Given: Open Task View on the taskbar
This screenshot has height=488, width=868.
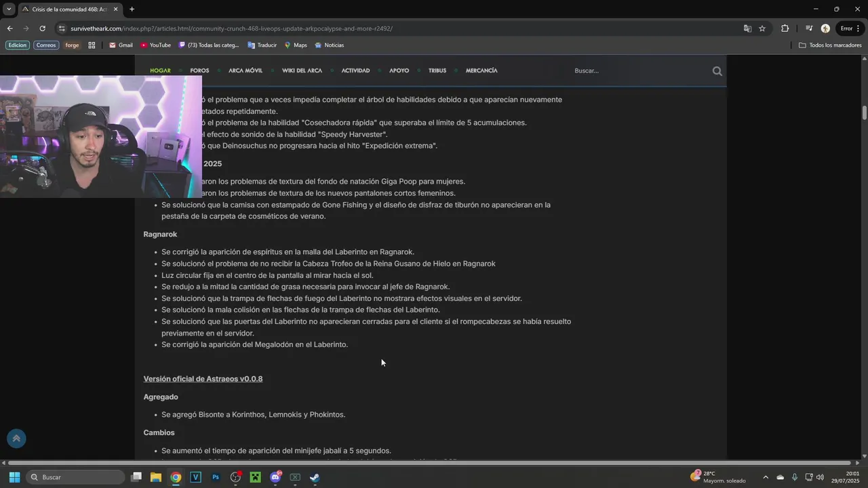Looking at the screenshot, I should [136, 477].
